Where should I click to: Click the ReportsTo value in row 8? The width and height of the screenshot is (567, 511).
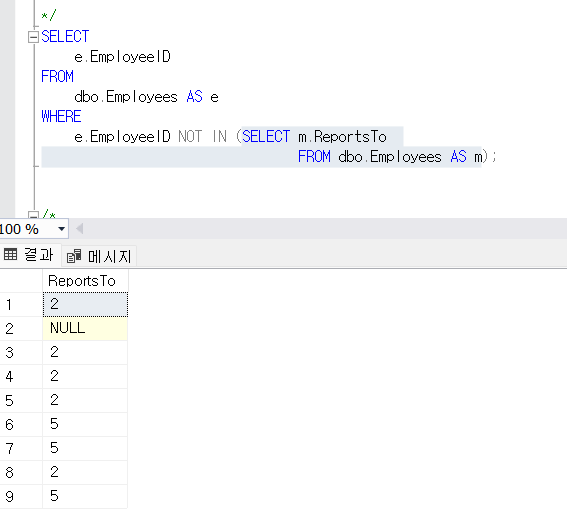(85, 472)
